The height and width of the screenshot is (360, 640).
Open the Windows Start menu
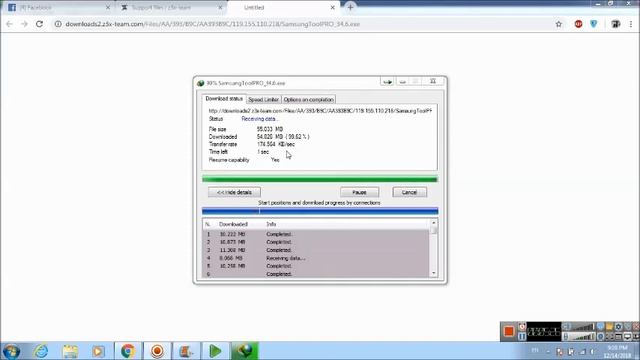coord(11,351)
